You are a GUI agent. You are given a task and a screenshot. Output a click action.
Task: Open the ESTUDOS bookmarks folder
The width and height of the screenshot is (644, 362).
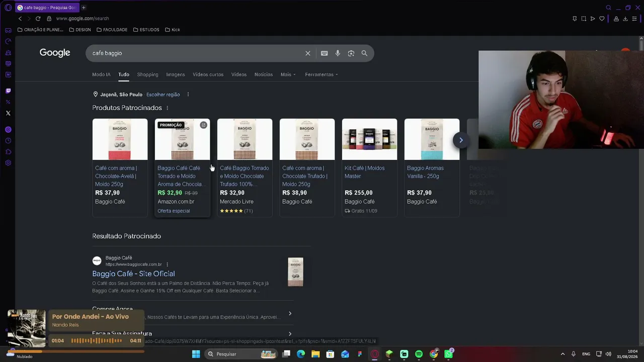click(x=146, y=30)
